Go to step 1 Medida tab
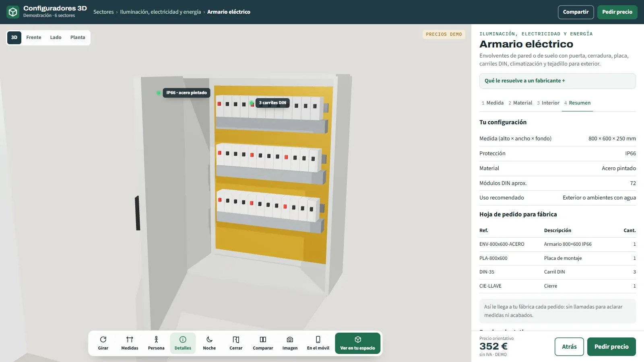This screenshot has width=644, height=362. tap(493, 103)
